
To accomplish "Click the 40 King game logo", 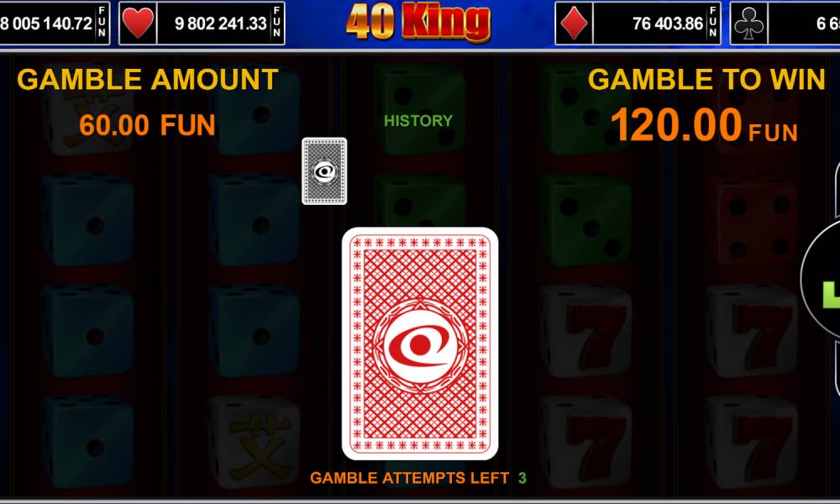I will click(417, 23).
